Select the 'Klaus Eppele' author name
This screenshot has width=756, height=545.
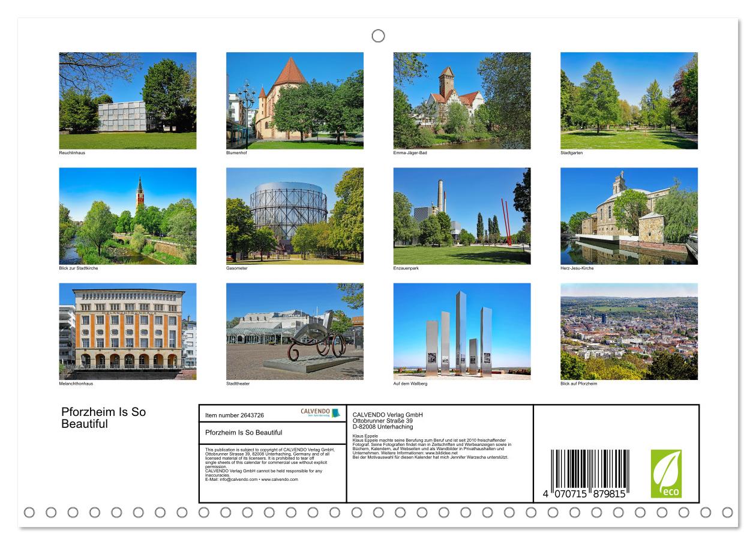[366, 436]
